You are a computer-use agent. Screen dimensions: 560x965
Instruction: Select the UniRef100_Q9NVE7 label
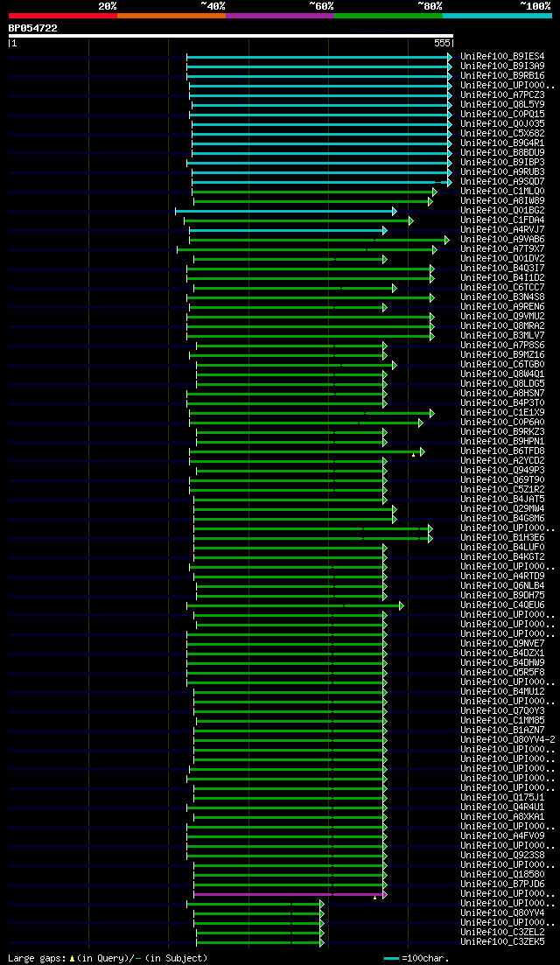(x=502, y=643)
